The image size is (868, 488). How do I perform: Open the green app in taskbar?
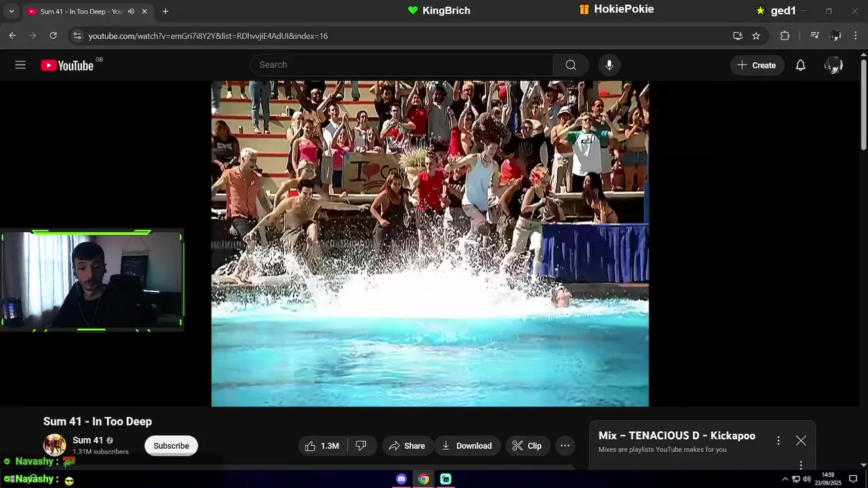(x=446, y=479)
